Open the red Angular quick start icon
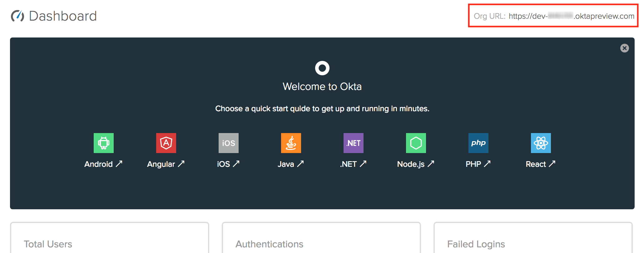The width and height of the screenshot is (644, 253). [166, 143]
